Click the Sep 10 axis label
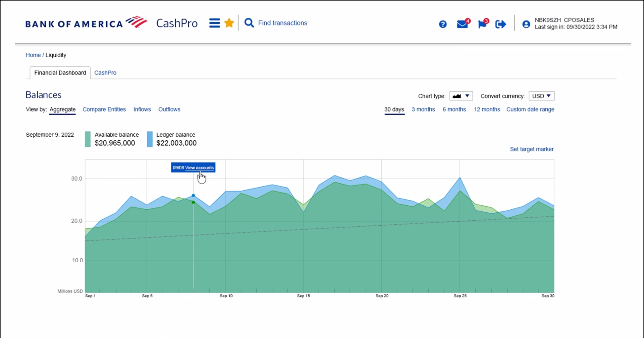 (226, 296)
